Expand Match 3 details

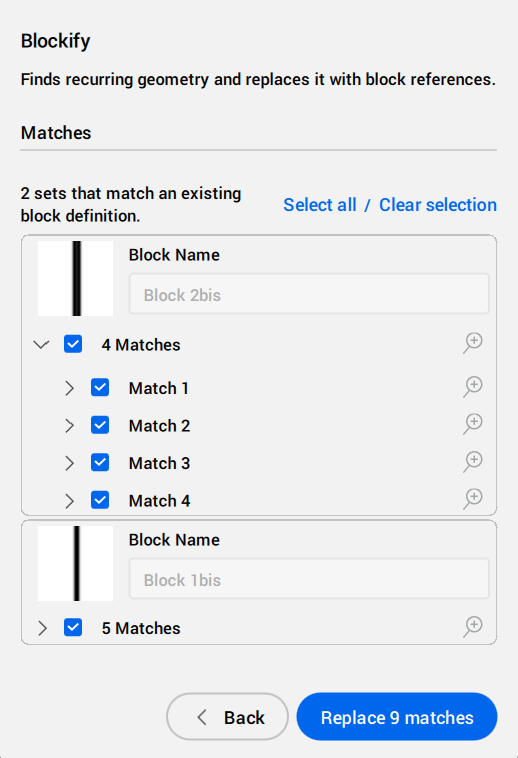pyautogui.click(x=70, y=463)
